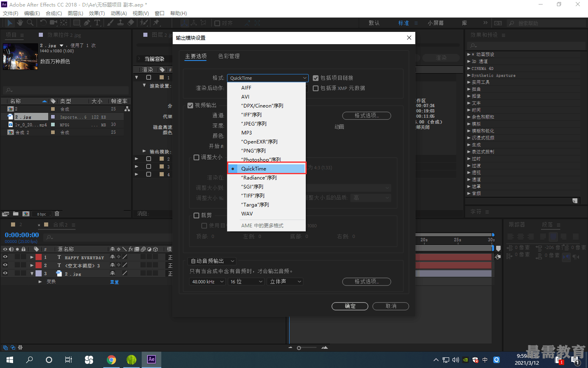Open Windows Task View
588x368 pixels.
[69, 360]
